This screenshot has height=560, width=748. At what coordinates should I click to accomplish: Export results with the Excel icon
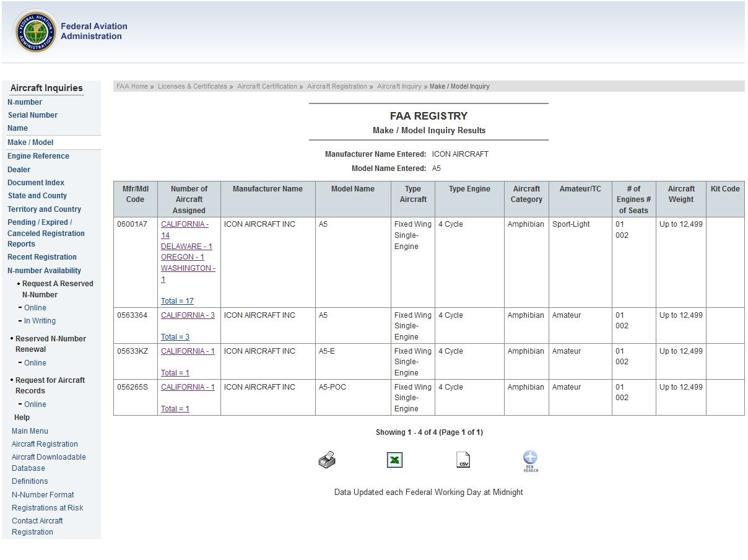(394, 460)
